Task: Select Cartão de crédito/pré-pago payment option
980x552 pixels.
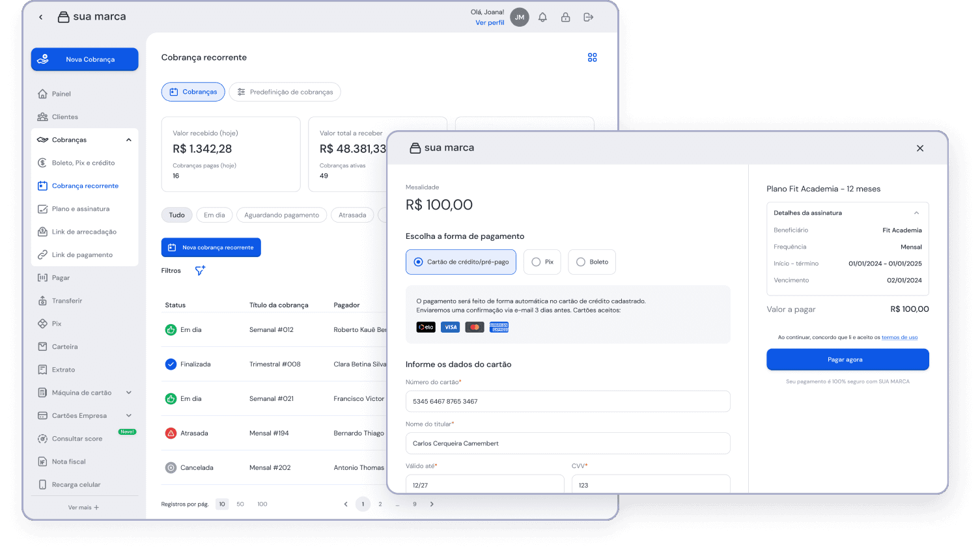Action: 461,262
